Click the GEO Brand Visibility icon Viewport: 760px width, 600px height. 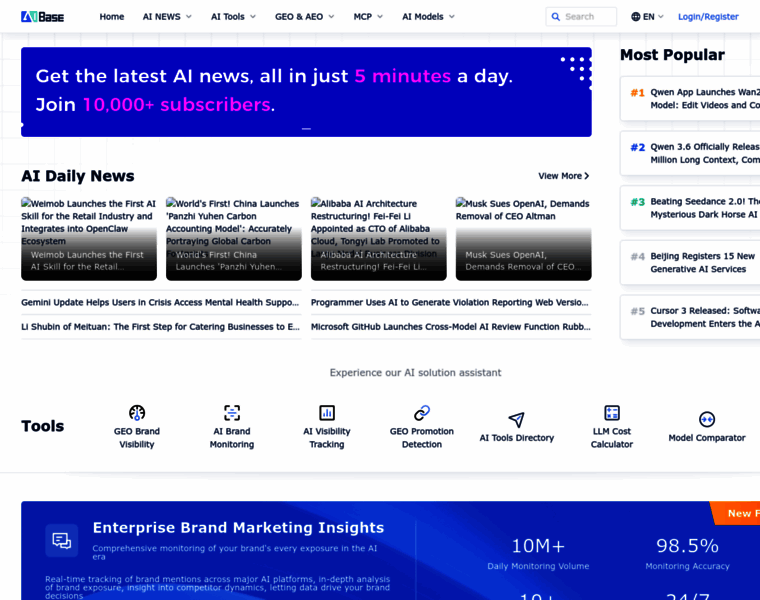click(137, 413)
